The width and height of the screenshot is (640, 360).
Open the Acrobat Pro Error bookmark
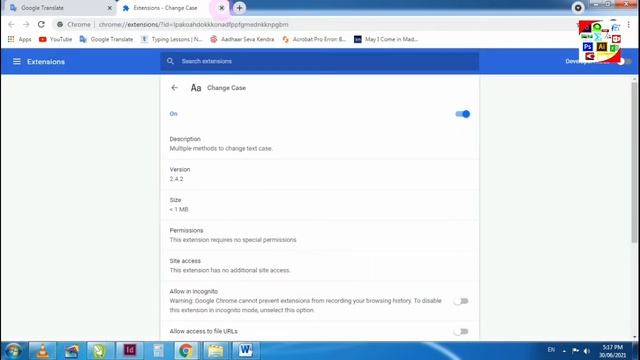(x=314, y=39)
